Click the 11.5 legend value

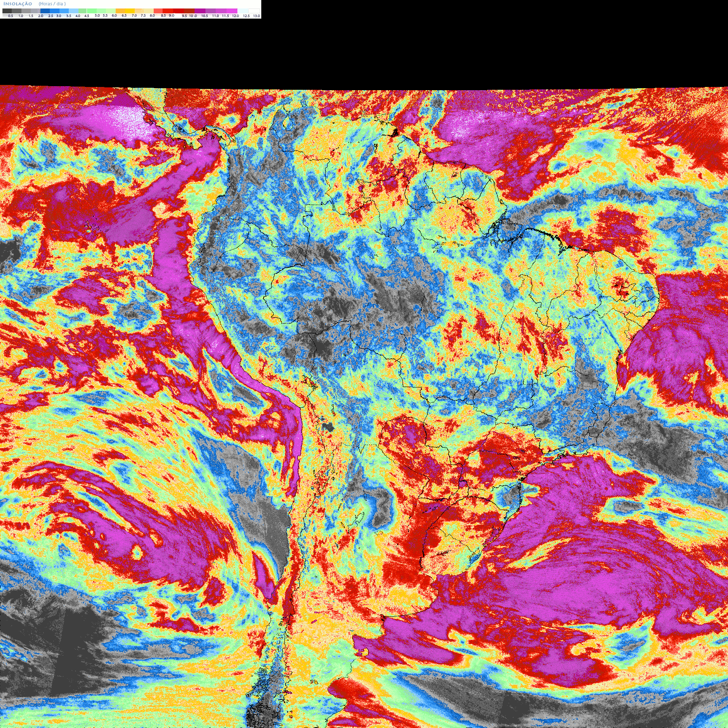pos(225,16)
